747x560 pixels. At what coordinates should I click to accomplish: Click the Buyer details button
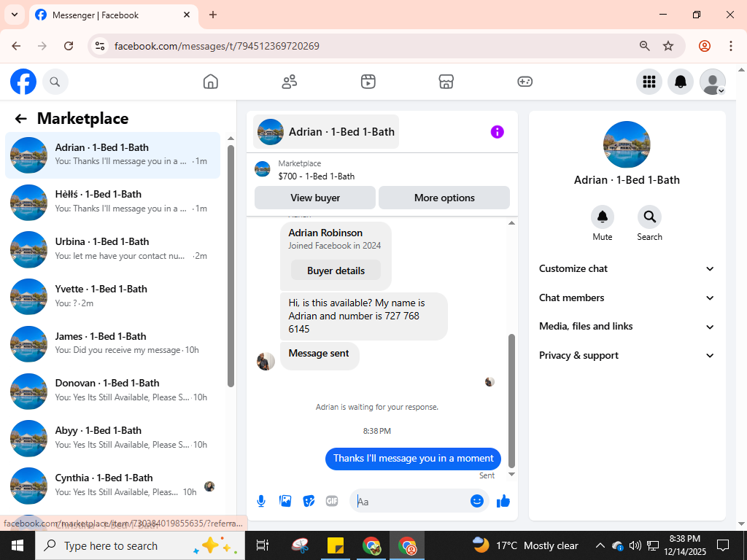[x=336, y=271]
